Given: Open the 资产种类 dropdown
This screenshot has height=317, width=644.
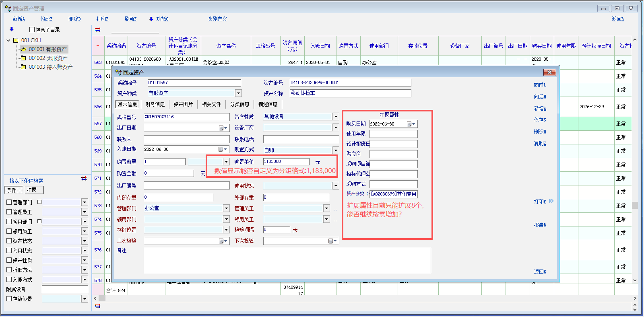Looking at the screenshot, I should (238, 93).
